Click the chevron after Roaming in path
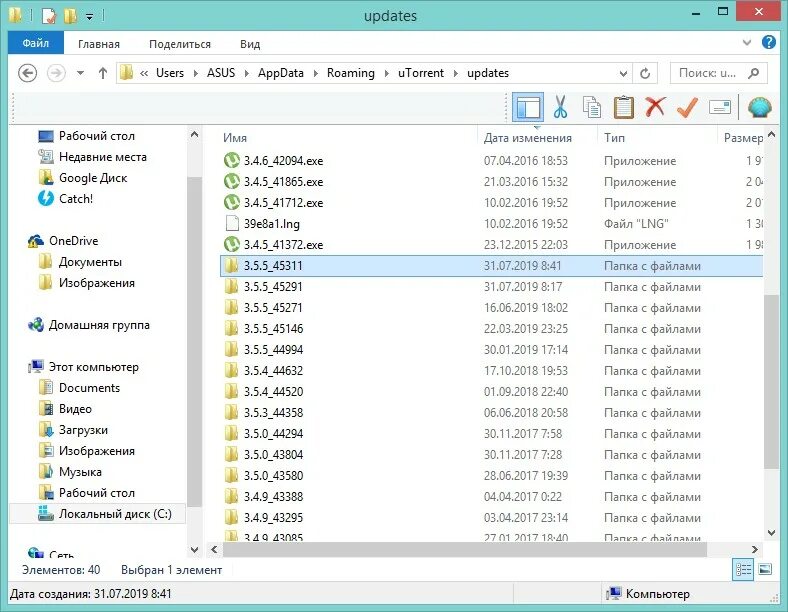 tap(386, 73)
